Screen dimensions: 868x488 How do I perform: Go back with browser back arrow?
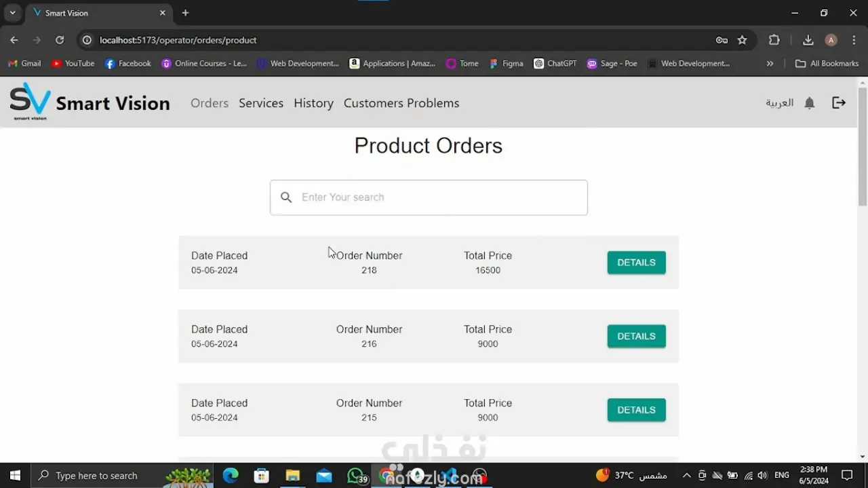(x=14, y=40)
